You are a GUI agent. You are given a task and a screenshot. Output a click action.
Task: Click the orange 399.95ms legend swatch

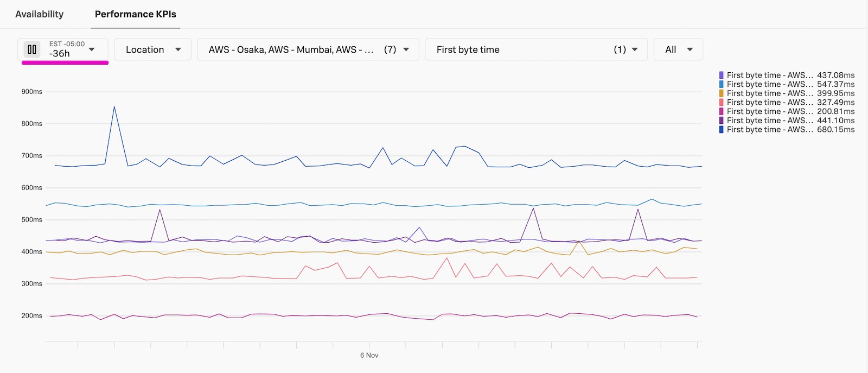[722, 93]
